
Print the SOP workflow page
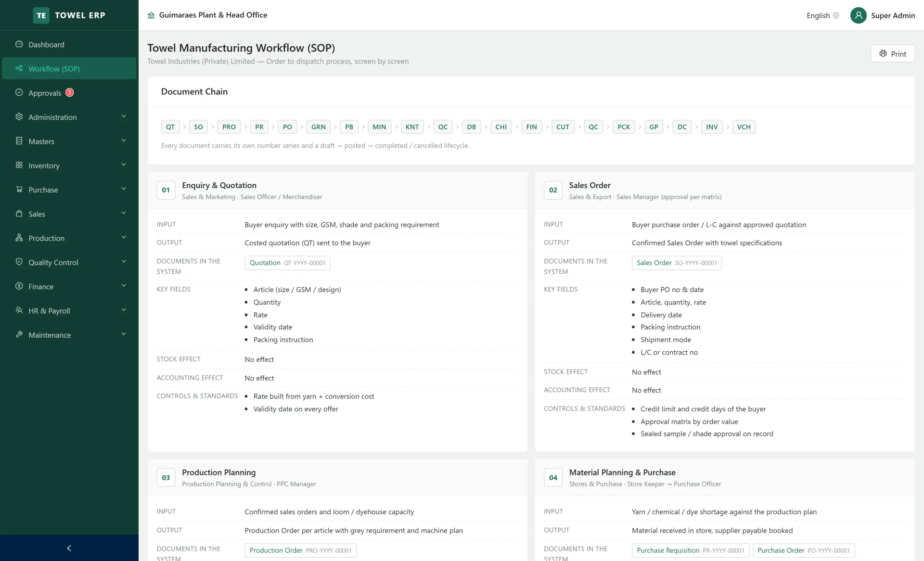pos(892,53)
